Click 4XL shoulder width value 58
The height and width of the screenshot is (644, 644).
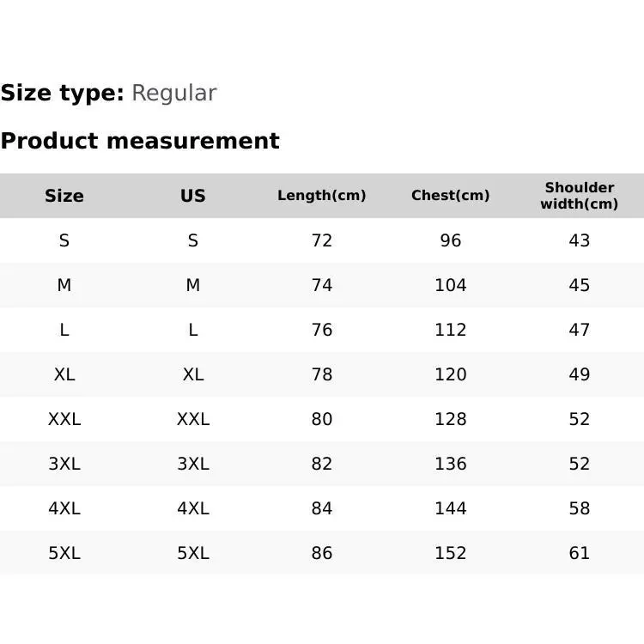point(580,508)
